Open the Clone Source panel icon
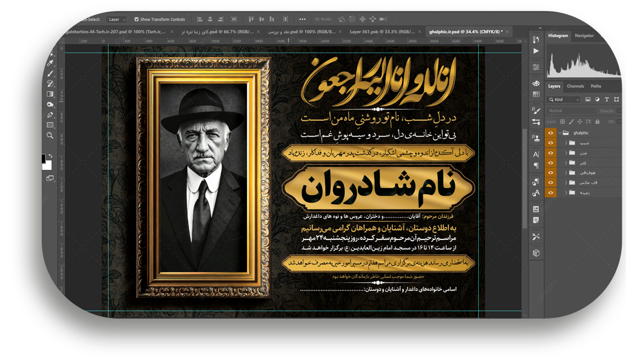Viewport: 626px width, 364px height. pos(536,138)
